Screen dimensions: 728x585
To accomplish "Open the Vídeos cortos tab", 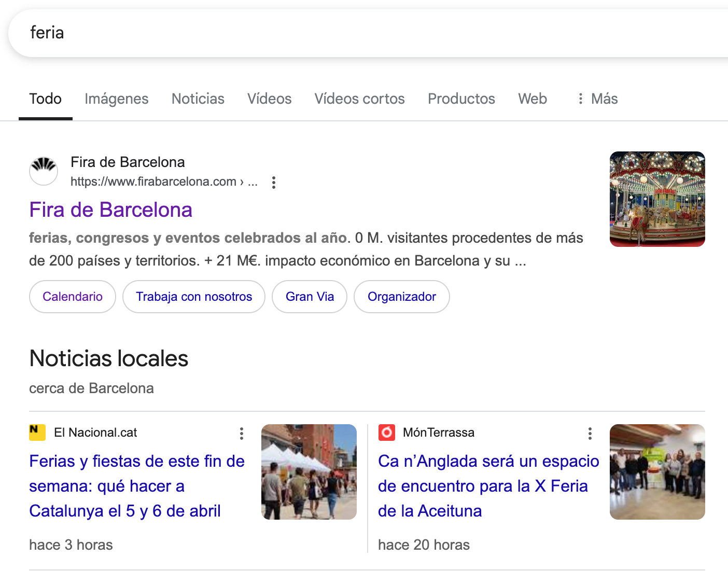I will 359,99.
